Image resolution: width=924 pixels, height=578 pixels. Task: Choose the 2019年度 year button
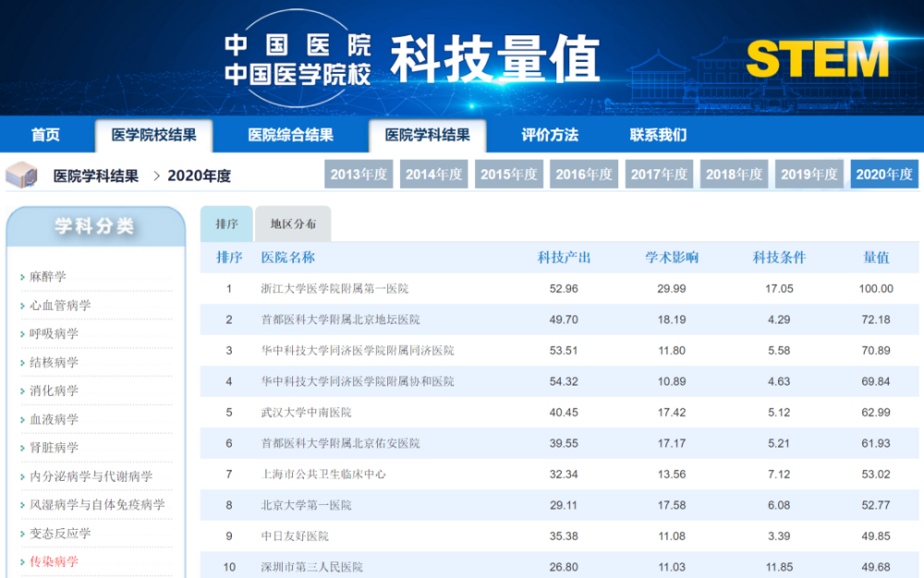809,174
